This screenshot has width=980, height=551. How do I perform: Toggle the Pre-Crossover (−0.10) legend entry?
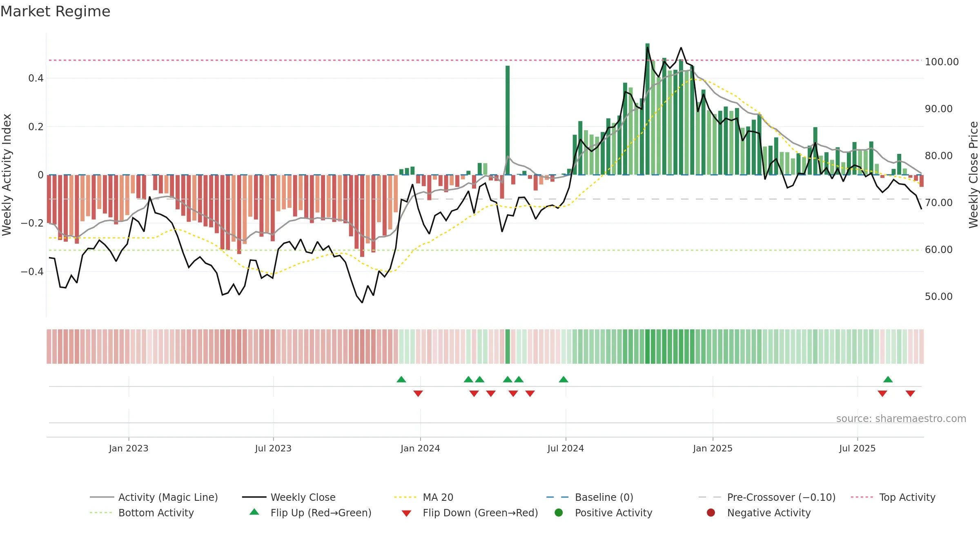pos(767,497)
